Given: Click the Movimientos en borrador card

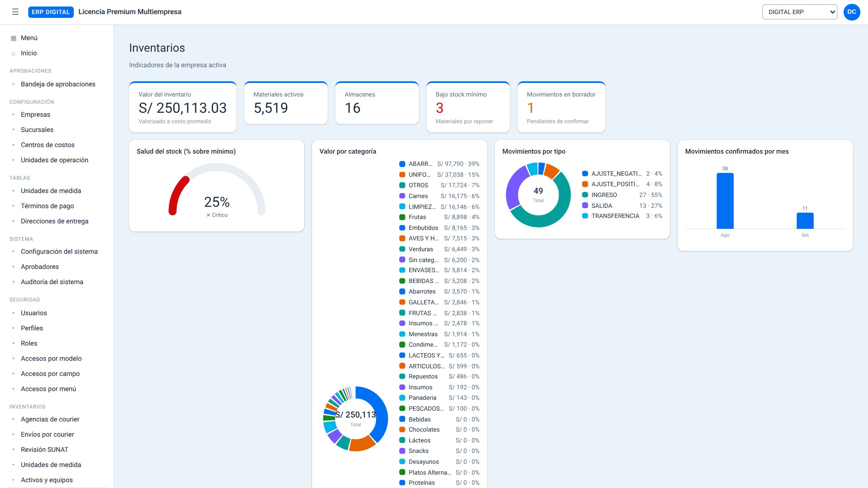Looking at the screenshot, I should click(x=561, y=107).
